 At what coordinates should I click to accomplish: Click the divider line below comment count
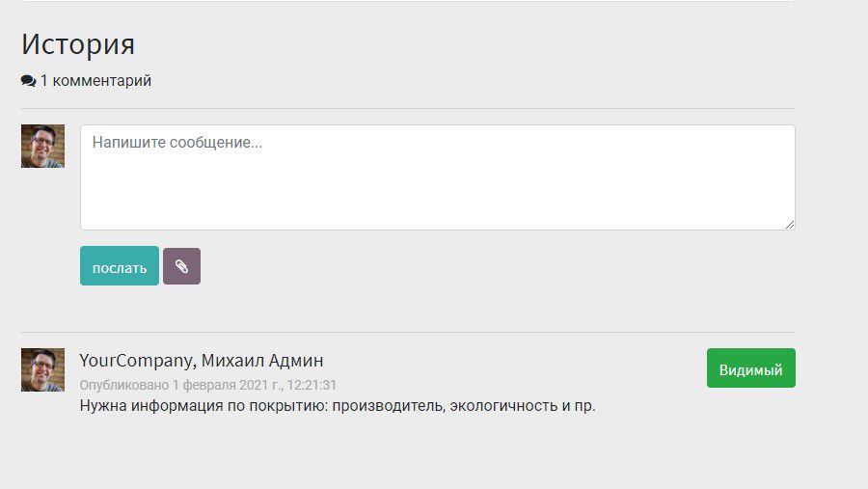coord(408,109)
